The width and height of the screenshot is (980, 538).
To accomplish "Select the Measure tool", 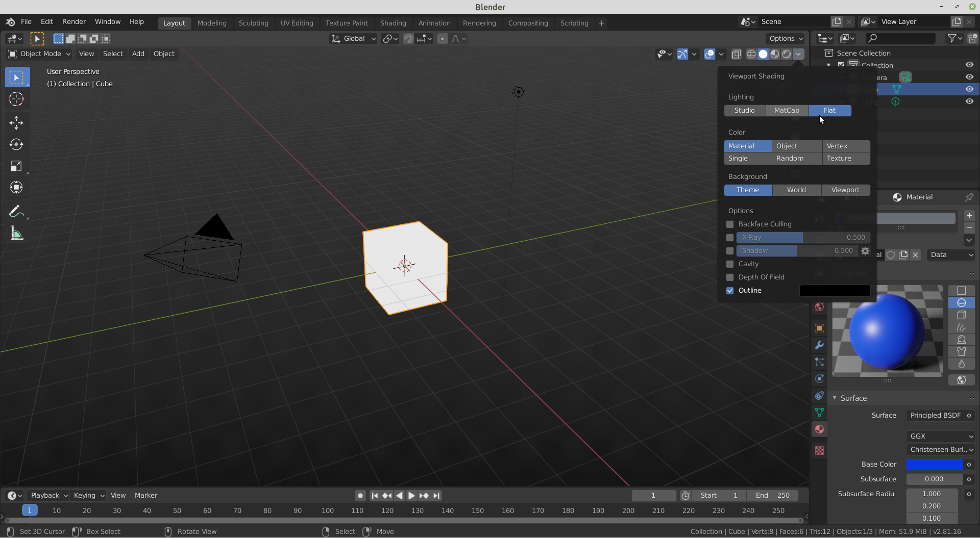I will (x=16, y=233).
